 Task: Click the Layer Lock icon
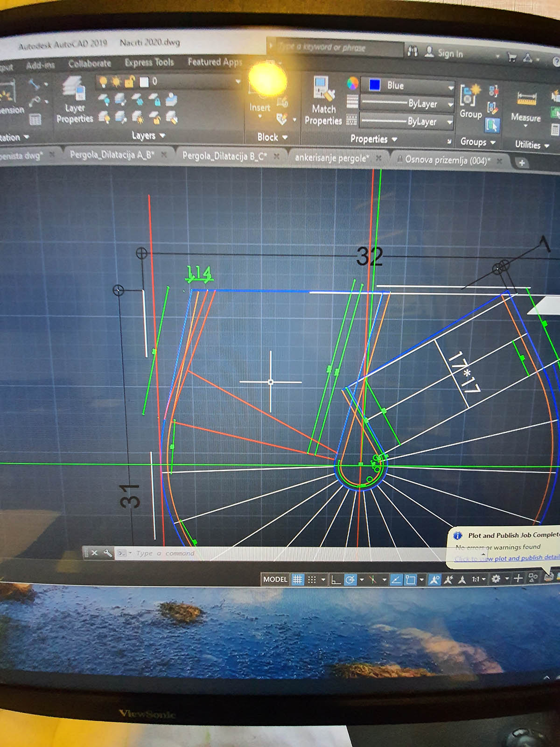tap(154, 100)
